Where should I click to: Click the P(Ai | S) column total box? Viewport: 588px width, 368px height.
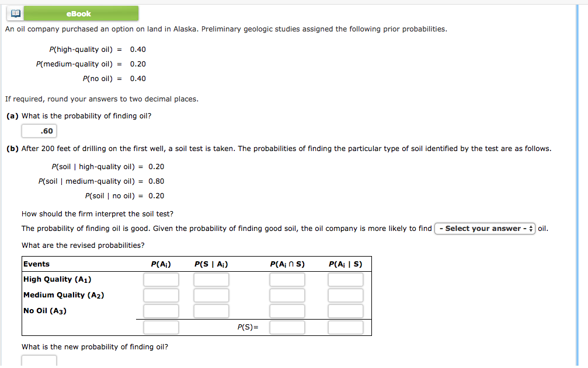click(x=345, y=328)
